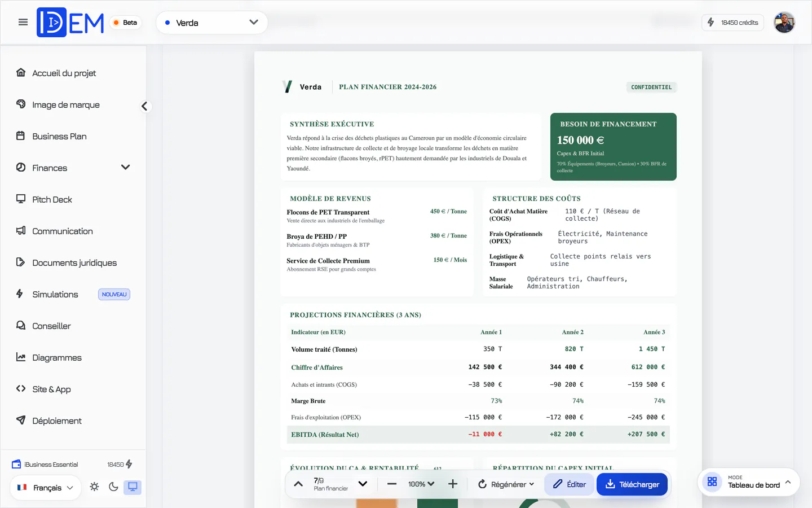This screenshot has height=508, width=812.
Task: Click the 150 000 € financing amount
Action: (x=580, y=140)
